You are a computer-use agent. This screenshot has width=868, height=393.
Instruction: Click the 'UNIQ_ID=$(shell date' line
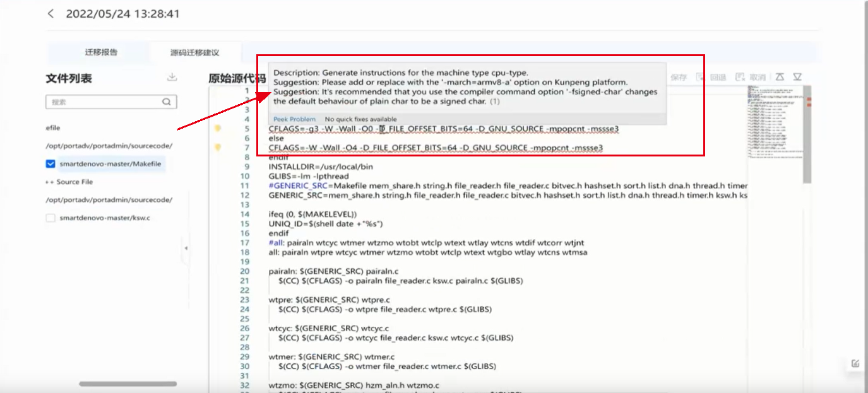[326, 223]
